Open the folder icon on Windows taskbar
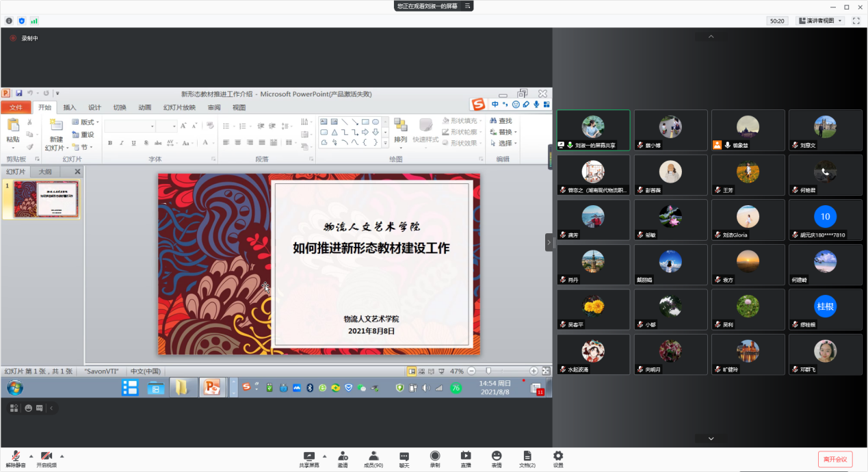 point(182,388)
